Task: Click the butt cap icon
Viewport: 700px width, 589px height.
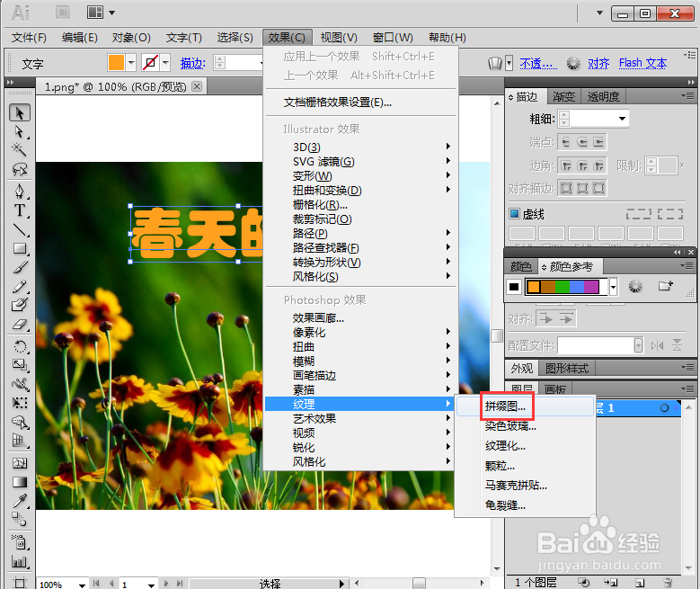Action: pos(565,143)
